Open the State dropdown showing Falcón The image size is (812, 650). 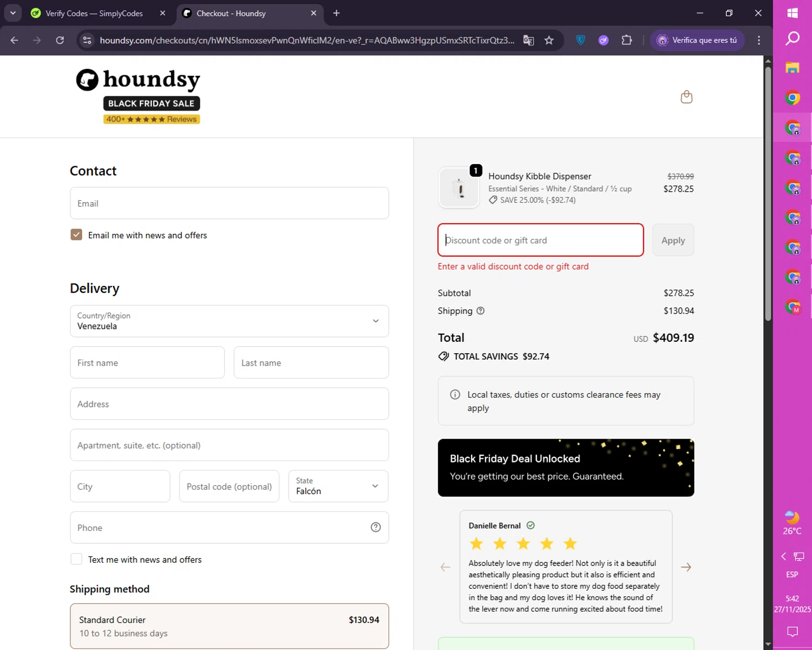click(338, 486)
